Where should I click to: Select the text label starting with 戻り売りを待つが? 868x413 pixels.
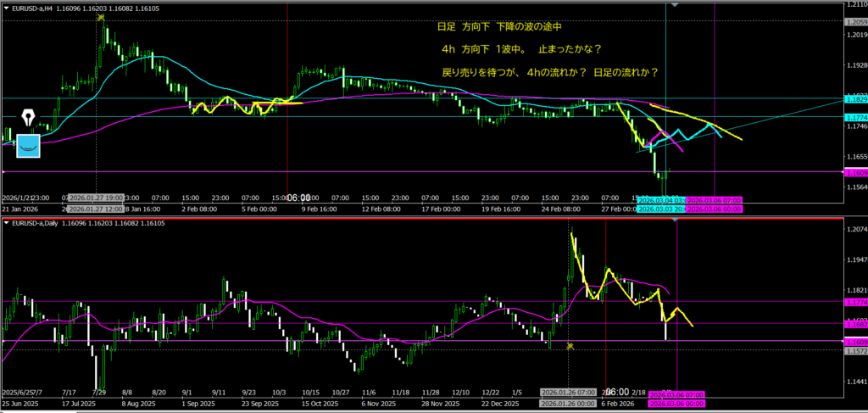(550, 72)
